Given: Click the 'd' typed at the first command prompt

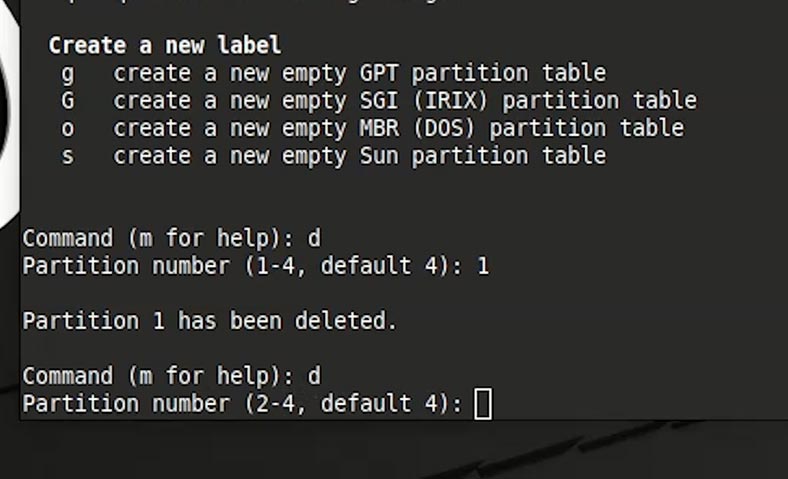Looking at the screenshot, I should point(314,238).
